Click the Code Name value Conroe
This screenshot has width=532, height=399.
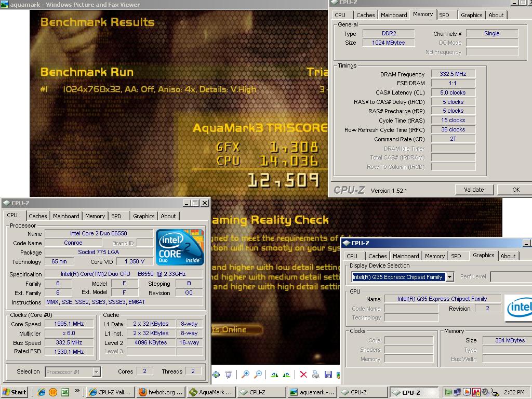[73, 243]
